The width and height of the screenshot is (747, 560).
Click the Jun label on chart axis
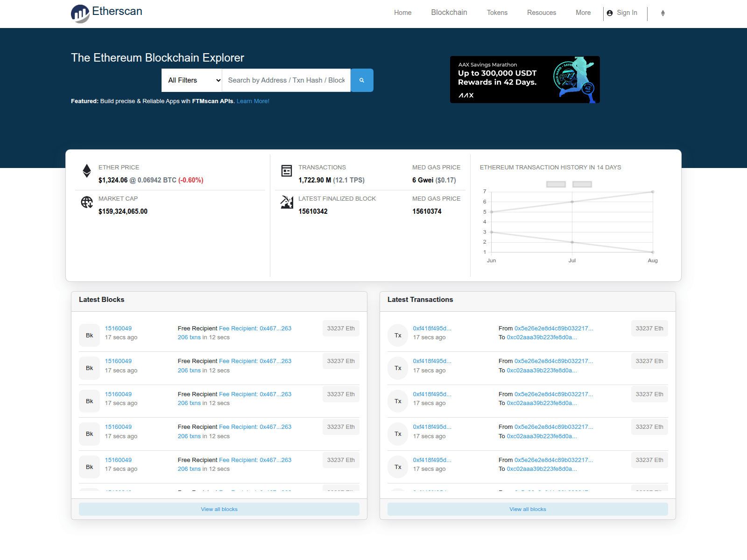(x=491, y=260)
